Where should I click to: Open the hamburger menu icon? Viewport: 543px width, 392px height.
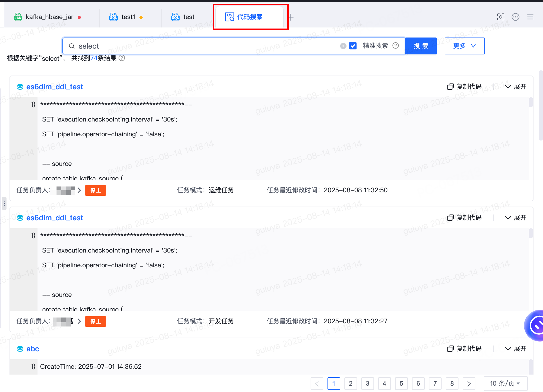(530, 17)
